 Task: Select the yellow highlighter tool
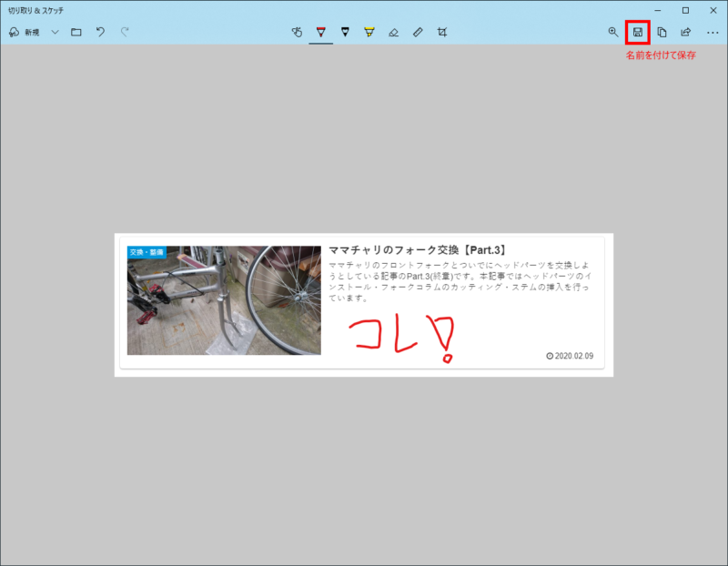tap(369, 32)
